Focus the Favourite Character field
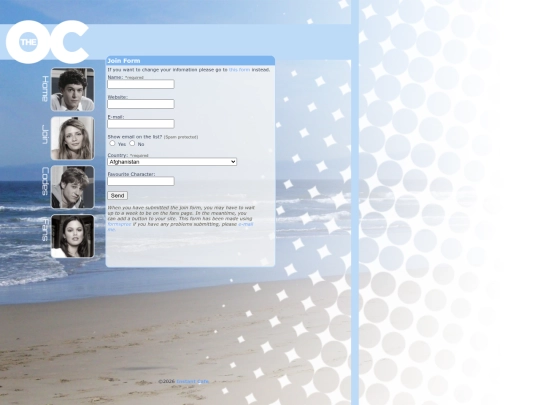The width and height of the screenshot is (540, 405). 141,181
